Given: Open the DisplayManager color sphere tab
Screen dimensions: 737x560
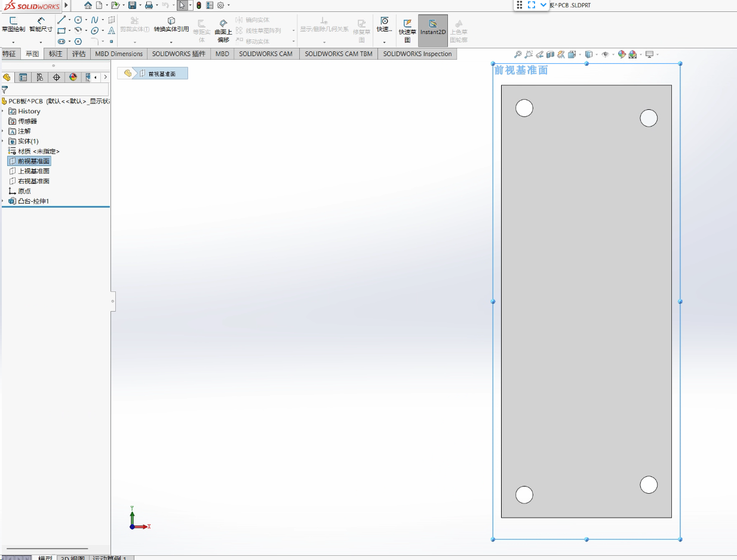Looking at the screenshot, I should click(73, 77).
